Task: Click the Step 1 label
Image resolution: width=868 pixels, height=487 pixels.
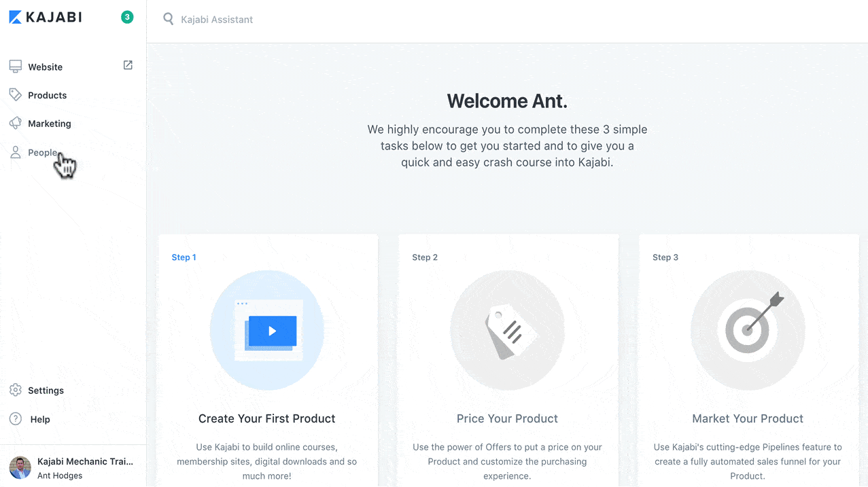Action: pos(184,257)
